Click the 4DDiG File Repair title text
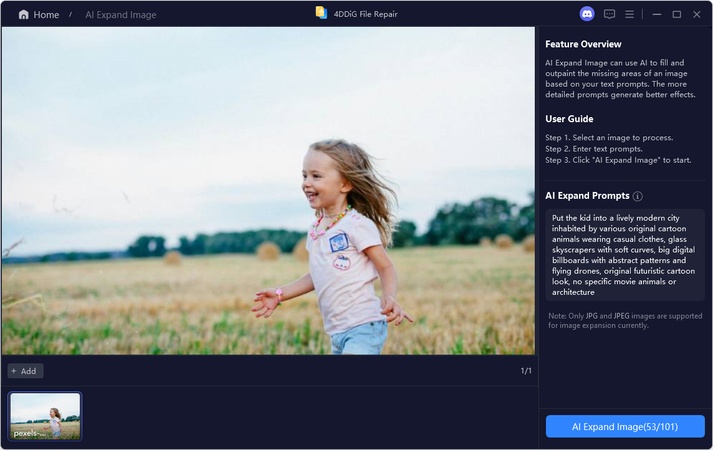713x450 pixels. tap(366, 14)
